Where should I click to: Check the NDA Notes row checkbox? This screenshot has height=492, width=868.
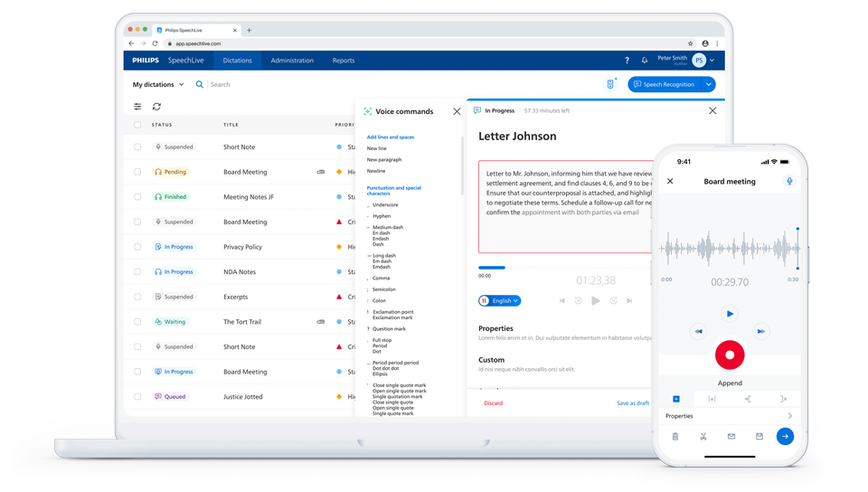coord(137,271)
